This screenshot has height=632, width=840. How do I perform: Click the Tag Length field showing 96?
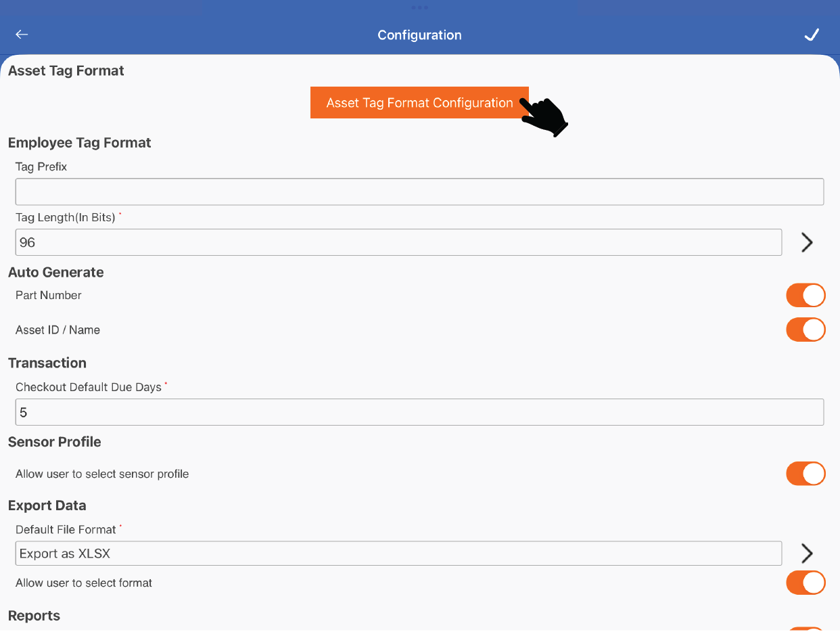(398, 242)
